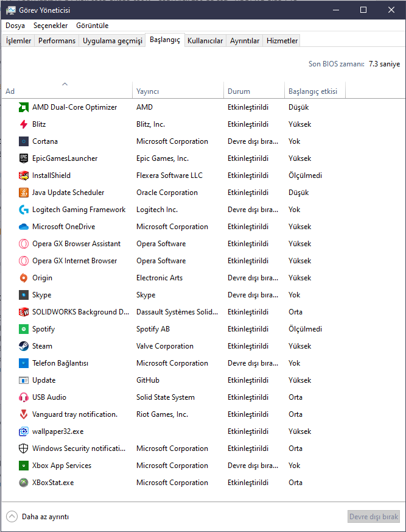Click the wallpaper32.exe icon

click(23, 431)
